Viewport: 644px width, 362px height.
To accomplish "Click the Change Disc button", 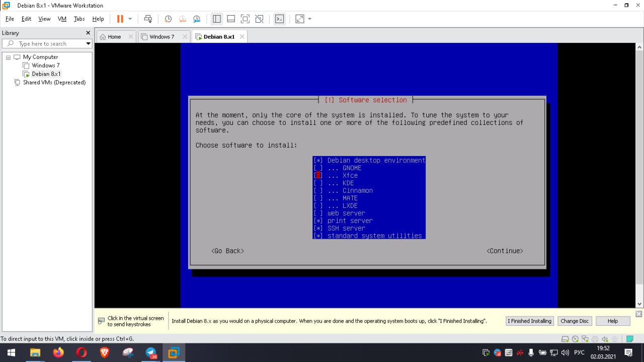I will click(575, 321).
